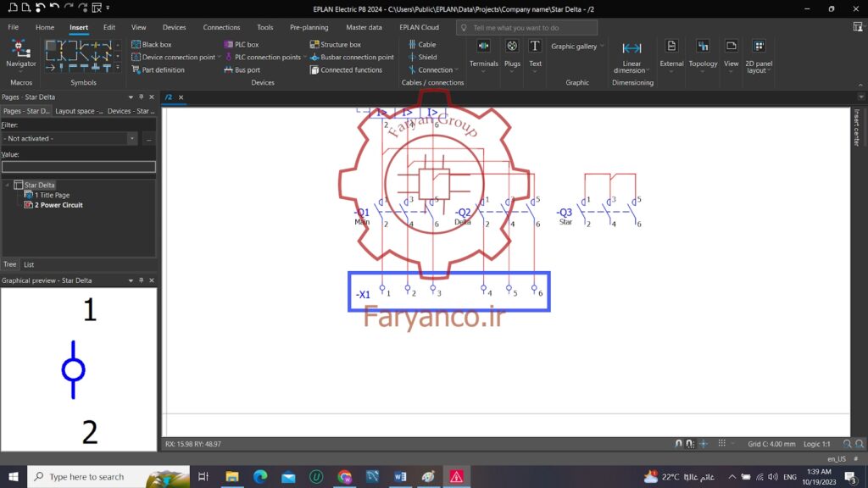Open 2D panel layout button

pyautogui.click(x=759, y=57)
